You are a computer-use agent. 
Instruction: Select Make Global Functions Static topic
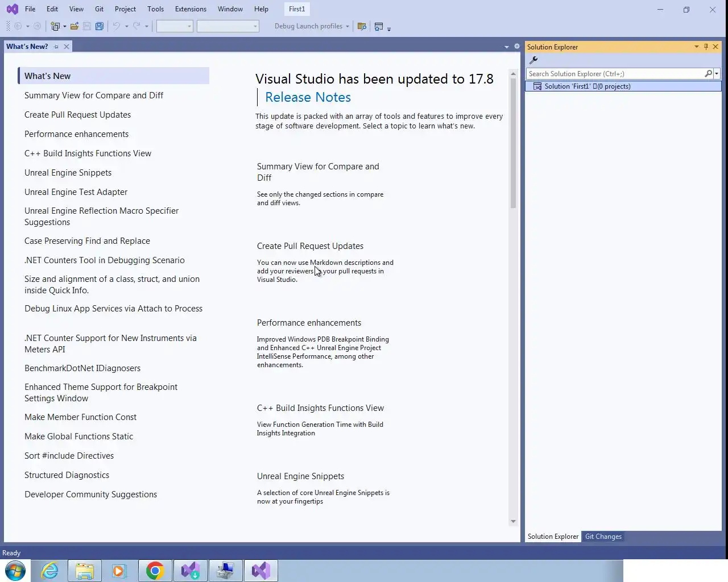click(78, 436)
